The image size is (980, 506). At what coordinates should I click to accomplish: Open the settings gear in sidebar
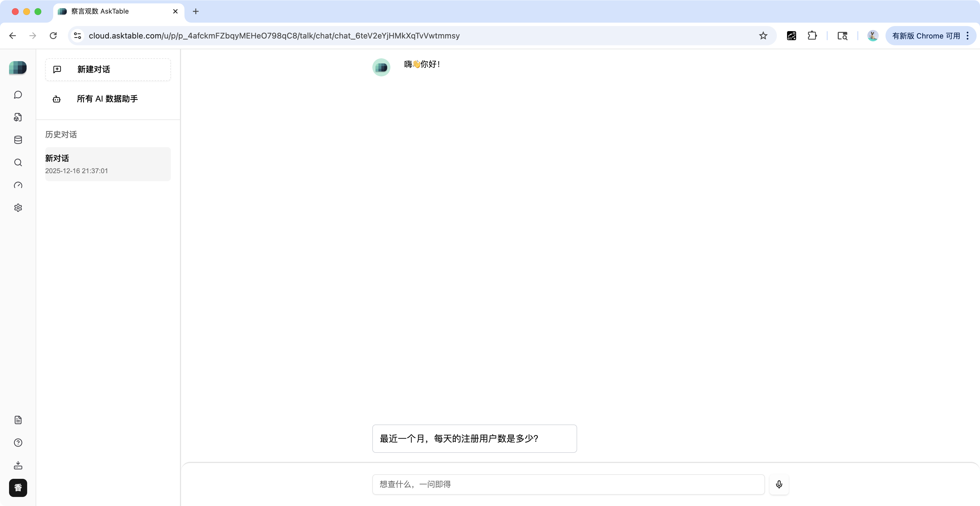click(18, 208)
